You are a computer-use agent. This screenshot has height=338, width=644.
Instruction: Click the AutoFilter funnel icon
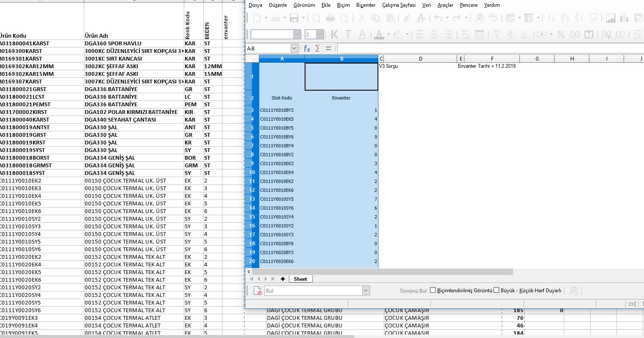(594, 18)
